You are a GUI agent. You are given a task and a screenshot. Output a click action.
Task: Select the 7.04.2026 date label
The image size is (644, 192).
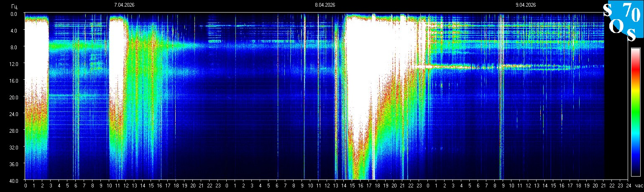pyautogui.click(x=124, y=5)
